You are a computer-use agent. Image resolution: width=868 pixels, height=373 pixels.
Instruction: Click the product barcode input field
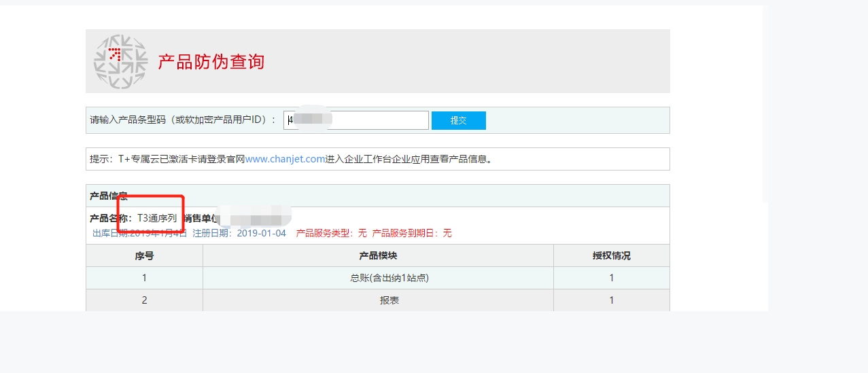356,120
